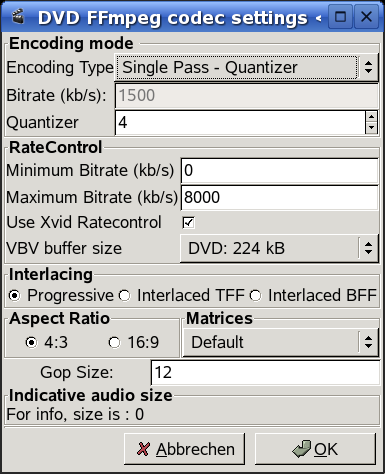Decrease the Quantizer value with down arrow
This screenshot has width=385, height=474.
[371, 128]
